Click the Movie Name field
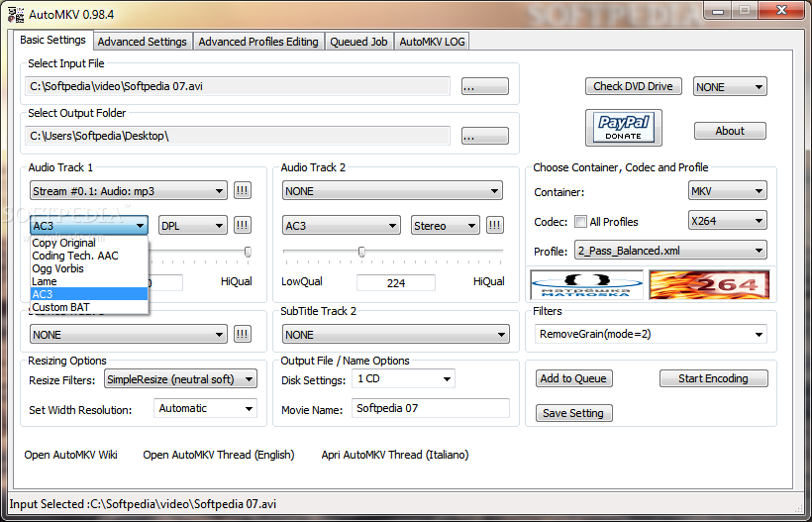Image resolution: width=812 pixels, height=522 pixels. click(x=431, y=409)
